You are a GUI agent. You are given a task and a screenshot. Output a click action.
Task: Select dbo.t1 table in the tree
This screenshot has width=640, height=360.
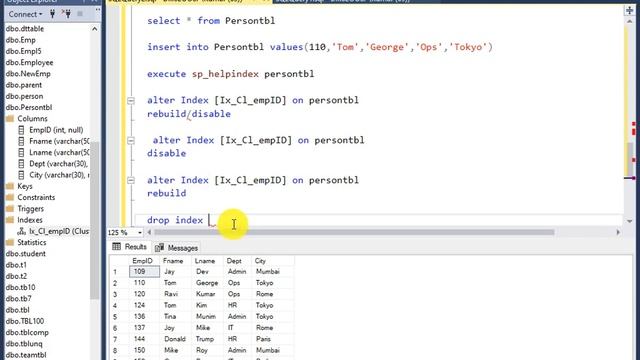tap(16, 265)
